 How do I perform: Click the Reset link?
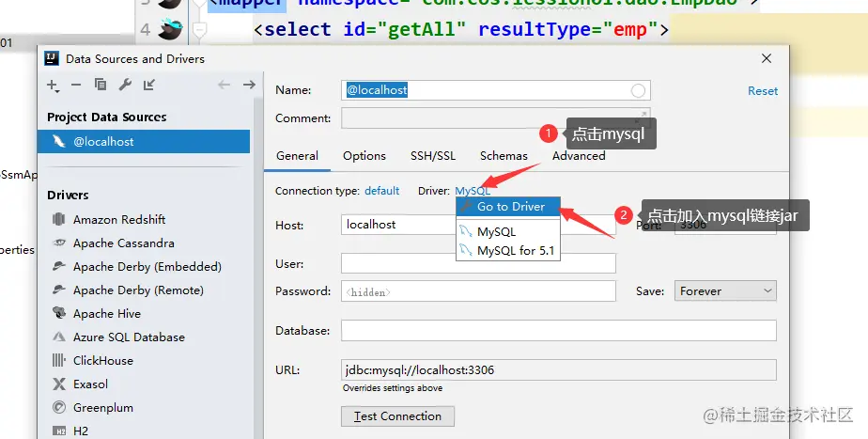pyautogui.click(x=762, y=91)
